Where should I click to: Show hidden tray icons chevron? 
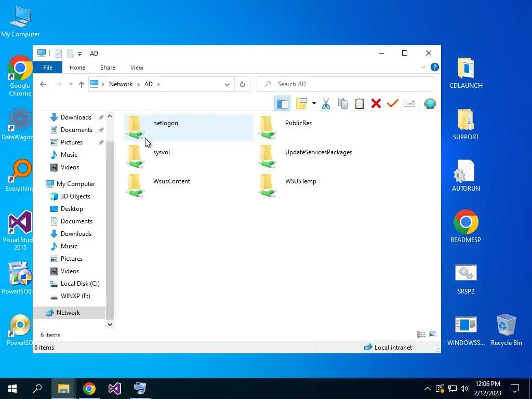click(x=427, y=389)
